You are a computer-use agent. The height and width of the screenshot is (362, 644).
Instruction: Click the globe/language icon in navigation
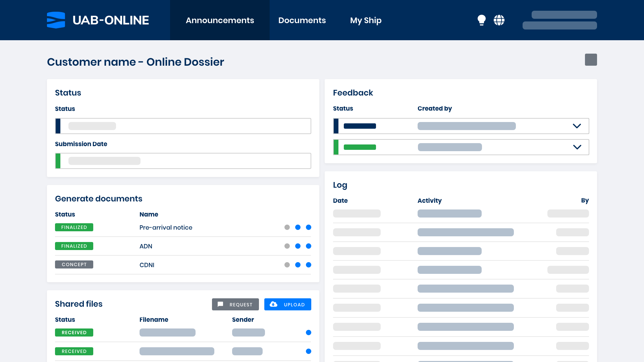[x=499, y=20]
